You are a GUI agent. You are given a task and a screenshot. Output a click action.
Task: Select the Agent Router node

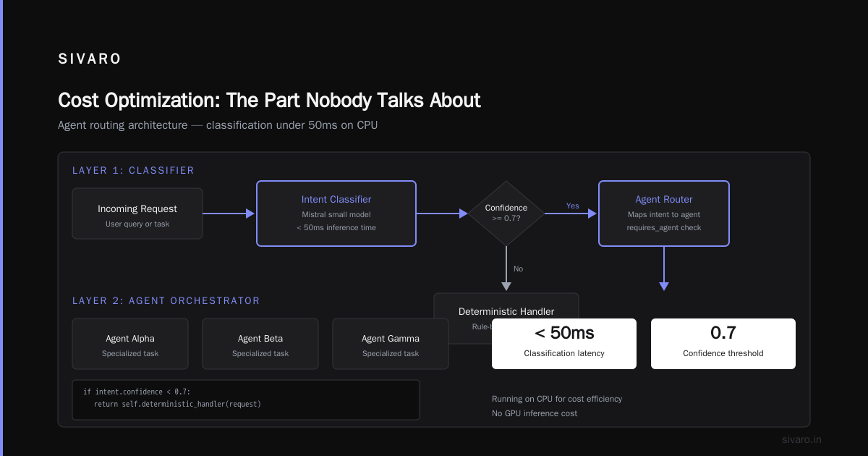tap(664, 214)
